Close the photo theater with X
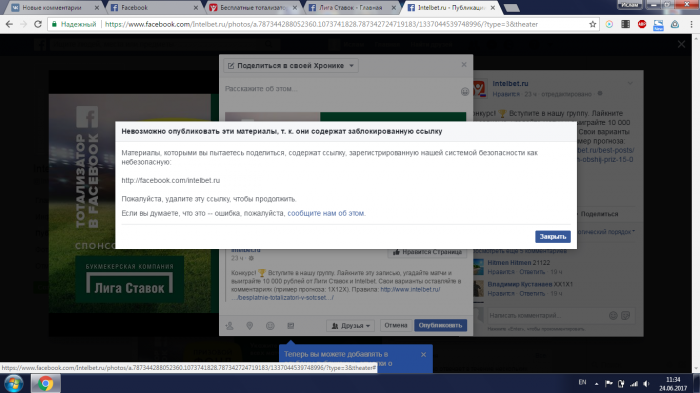This screenshot has height=393, width=700. tap(681, 44)
